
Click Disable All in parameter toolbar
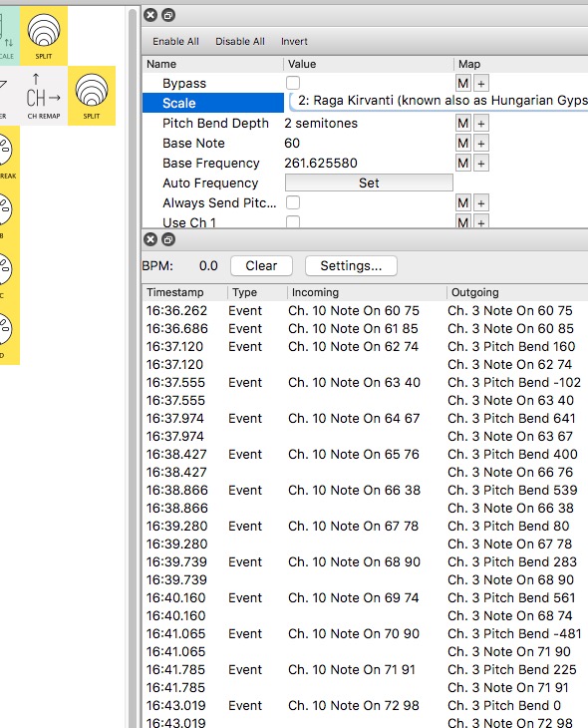pyautogui.click(x=240, y=41)
